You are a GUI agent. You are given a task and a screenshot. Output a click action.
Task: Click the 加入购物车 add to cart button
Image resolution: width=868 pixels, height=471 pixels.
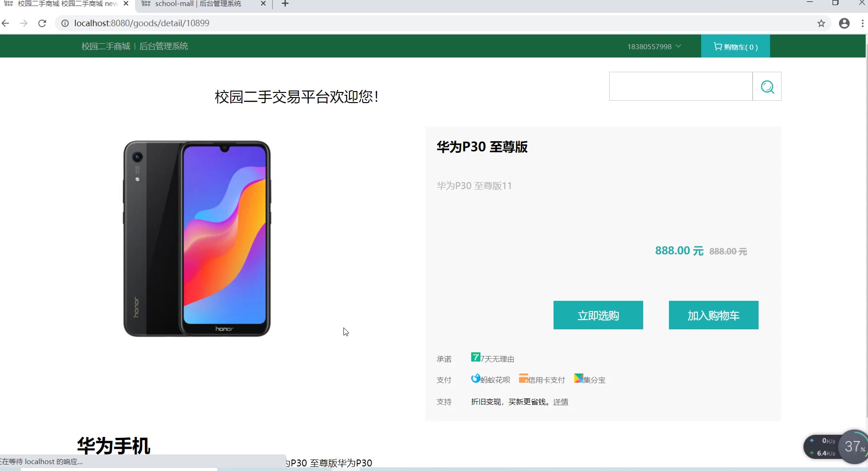pyautogui.click(x=714, y=315)
